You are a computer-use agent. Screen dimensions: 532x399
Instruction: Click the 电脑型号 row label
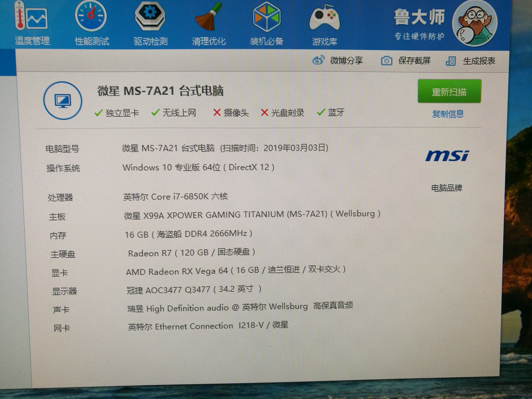(x=63, y=149)
